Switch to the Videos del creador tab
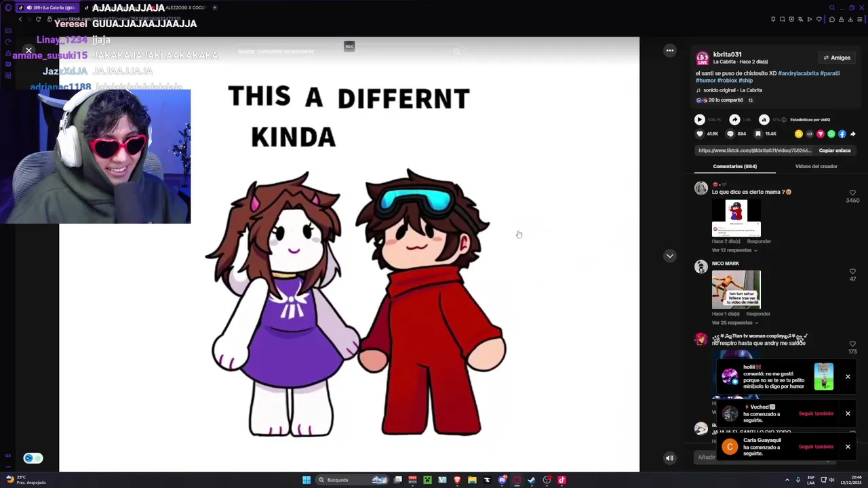 [x=816, y=166]
